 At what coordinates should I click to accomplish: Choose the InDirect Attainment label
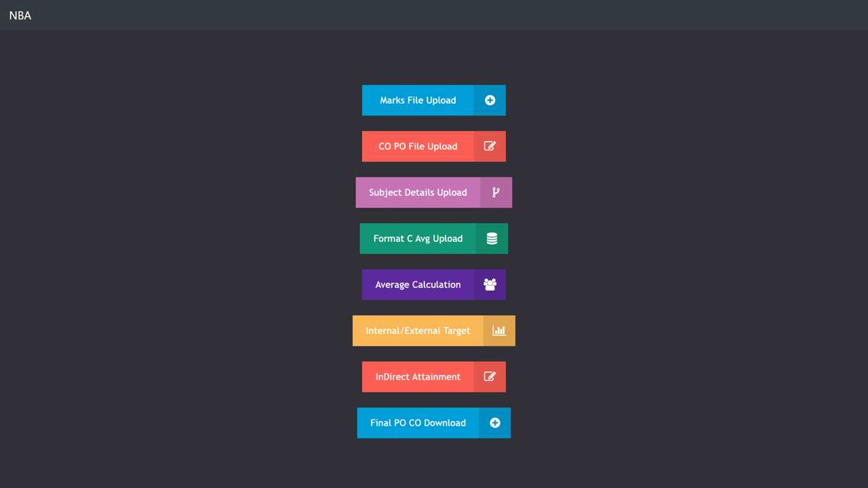(x=418, y=377)
